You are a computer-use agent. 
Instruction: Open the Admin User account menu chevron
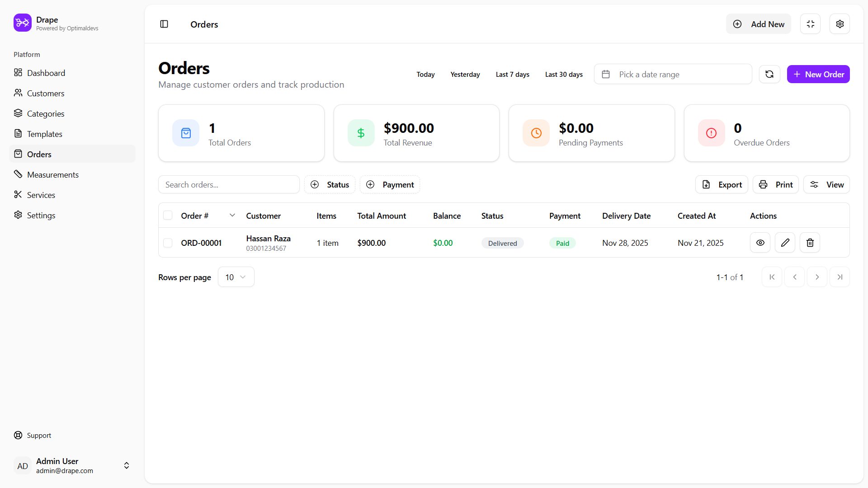point(126,465)
